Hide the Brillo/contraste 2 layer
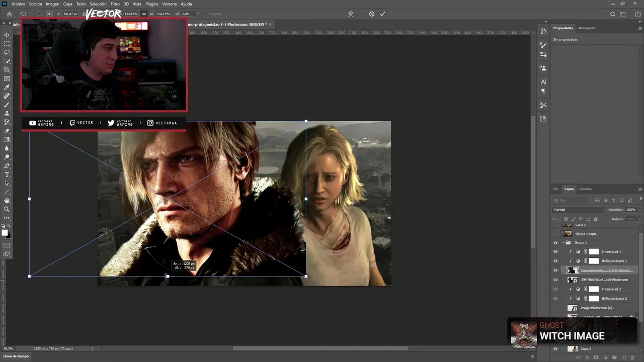 pos(555,299)
